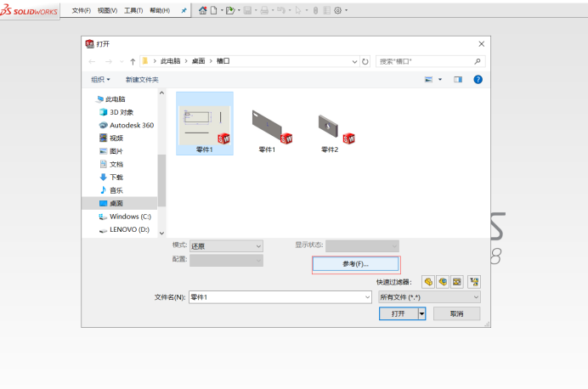Image resolution: width=588 pixels, height=389 pixels.
Task: Click the back navigation arrow
Action: click(92, 61)
